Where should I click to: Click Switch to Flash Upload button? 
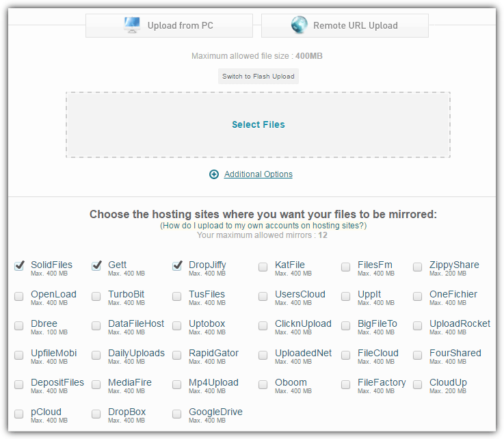click(258, 76)
